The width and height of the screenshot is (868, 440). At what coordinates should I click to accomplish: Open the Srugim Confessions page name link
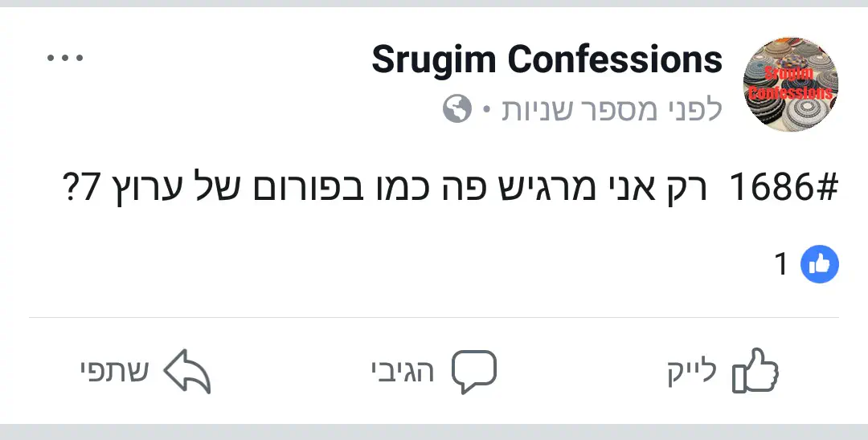[x=547, y=60]
